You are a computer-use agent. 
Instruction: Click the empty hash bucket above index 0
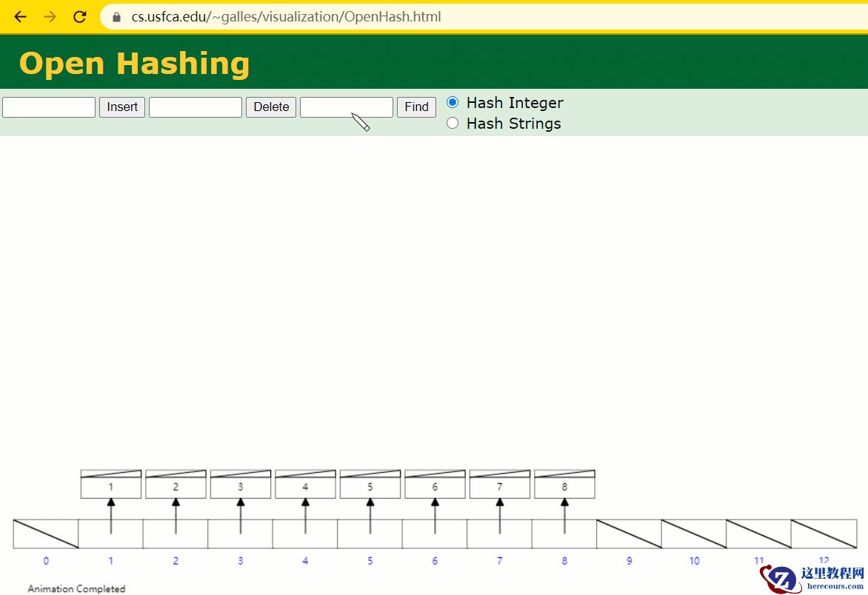[x=46, y=534]
